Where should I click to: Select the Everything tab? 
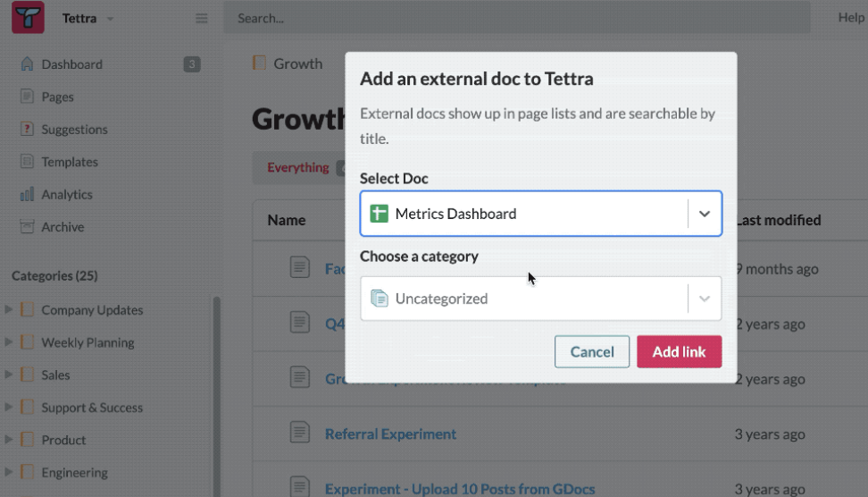pos(298,167)
